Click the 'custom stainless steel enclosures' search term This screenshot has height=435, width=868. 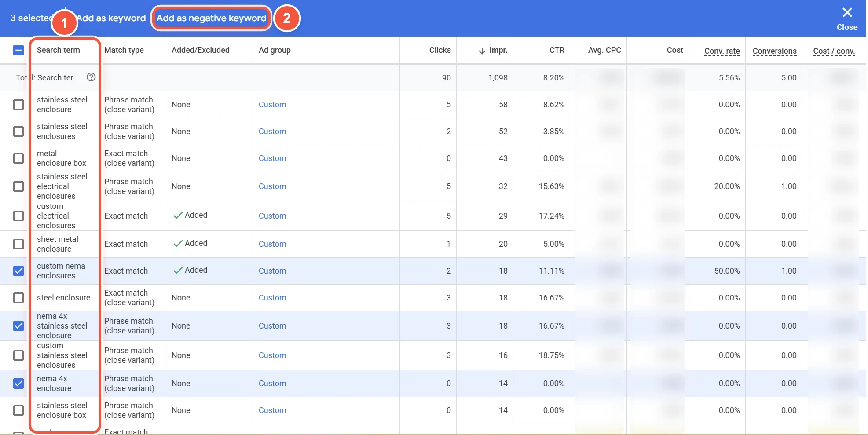click(x=62, y=355)
